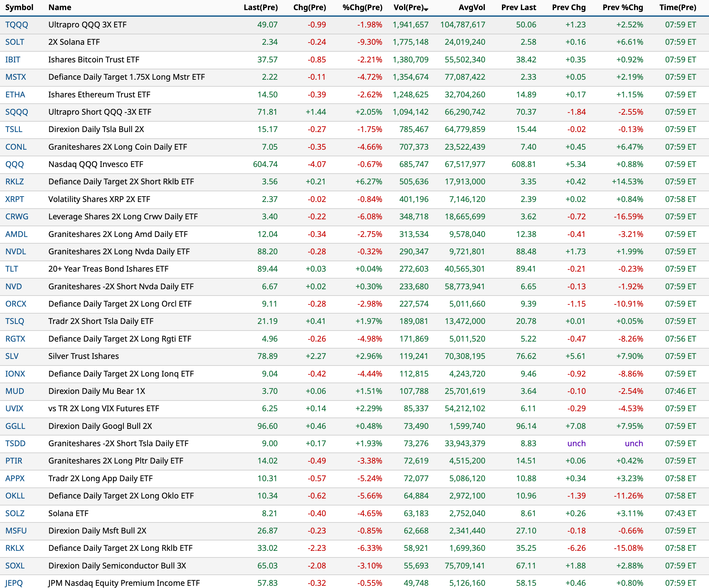Open the TQQQ symbol link
This screenshot has height=588, width=709.
(x=16, y=25)
